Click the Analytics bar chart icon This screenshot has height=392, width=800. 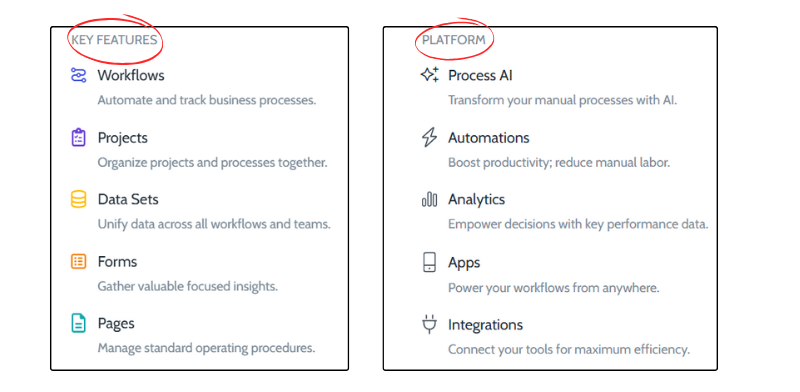tap(430, 199)
